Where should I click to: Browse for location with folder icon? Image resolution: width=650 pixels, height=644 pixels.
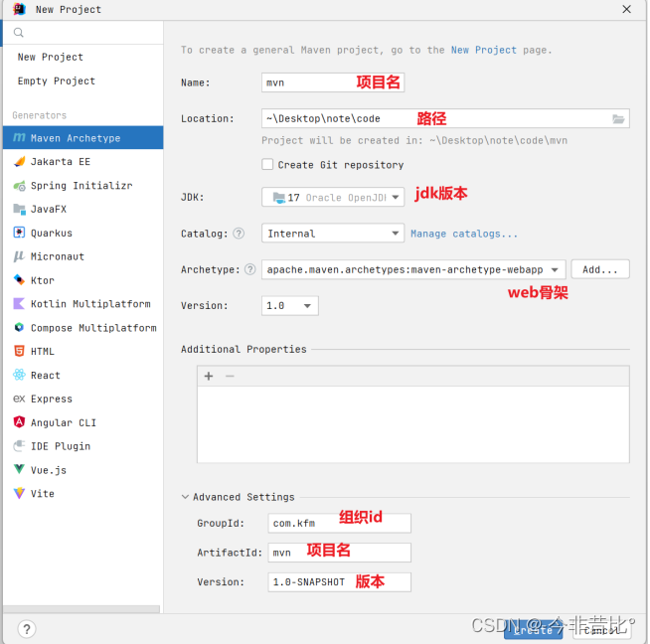(618, 119)
